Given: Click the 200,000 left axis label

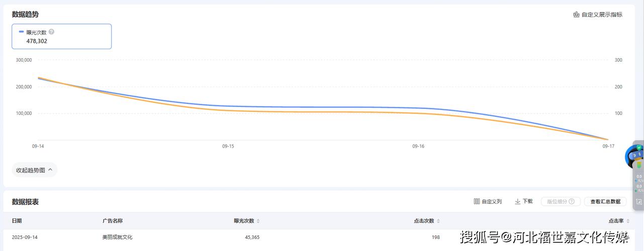Looking at the screenshot, I should [x=24, y=86].
